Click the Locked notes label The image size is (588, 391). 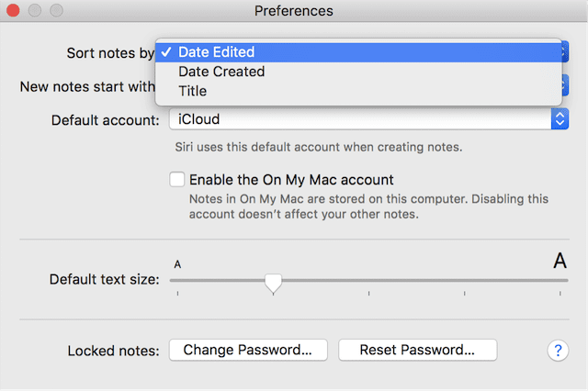pyautogui.click(x=114, y=350)
